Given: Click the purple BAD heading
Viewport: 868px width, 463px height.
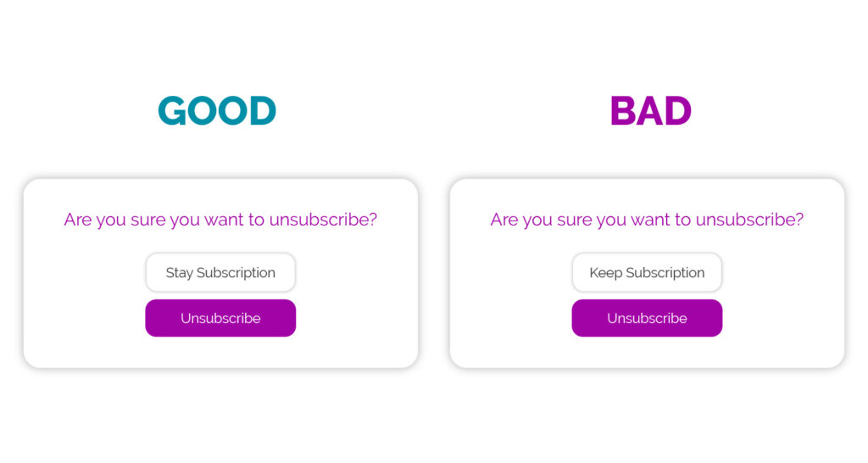Looking at the screenshot, I should click(x=650, y=111).
